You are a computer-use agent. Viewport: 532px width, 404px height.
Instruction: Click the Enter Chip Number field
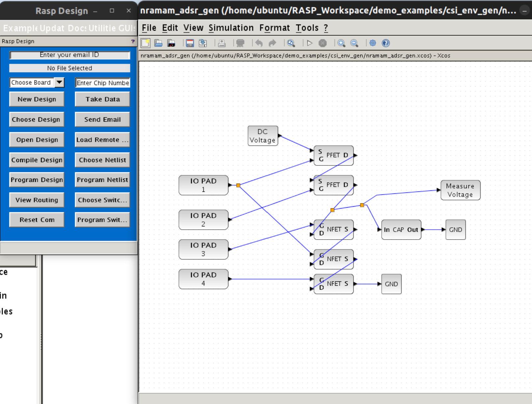click(102, 83)
